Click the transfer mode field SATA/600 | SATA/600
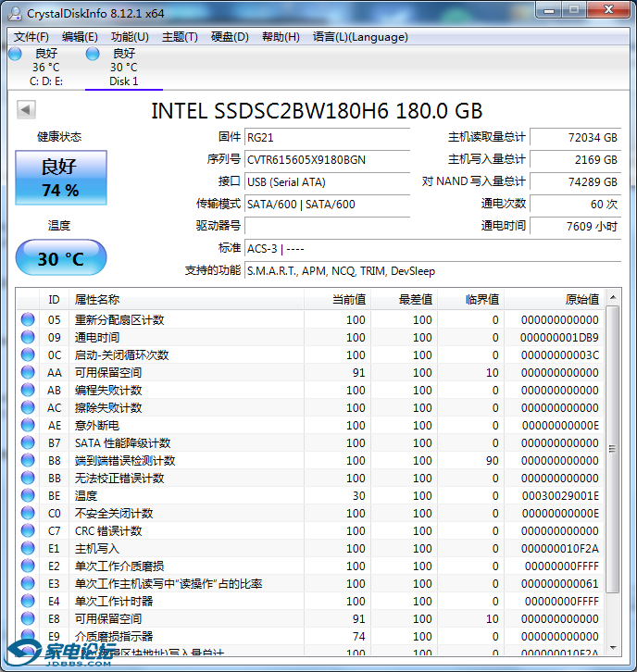Image resolution: width=637 pixels, height=672 pixels. point(327,205)
